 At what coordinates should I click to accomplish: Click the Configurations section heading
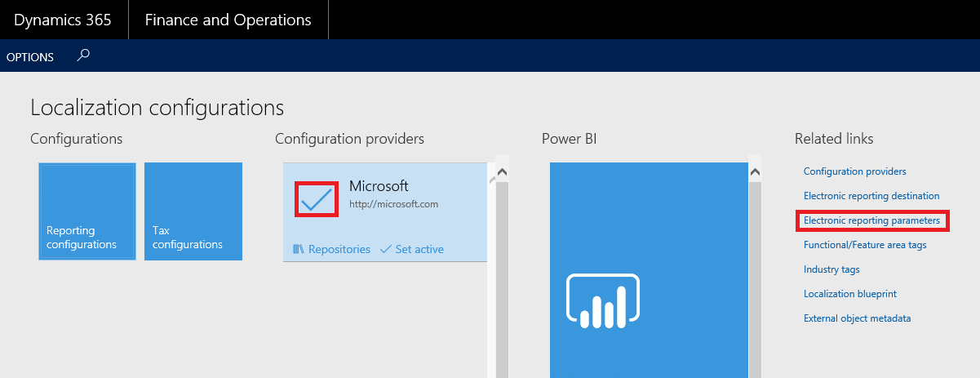click(x=76, y=139)
